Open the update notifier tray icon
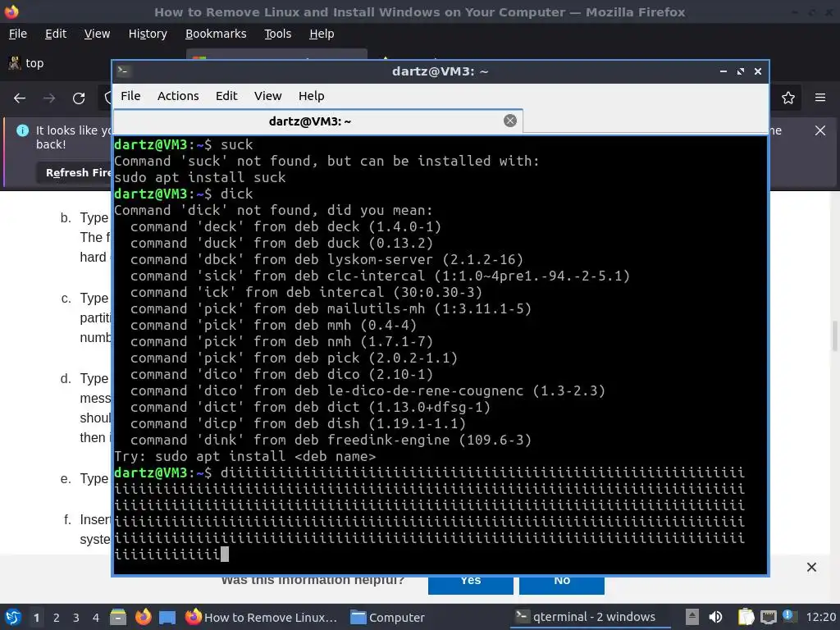 click(788, 616)
